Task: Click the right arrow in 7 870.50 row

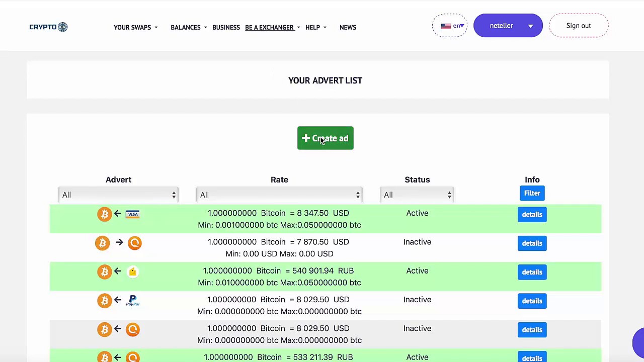Action: [119, 242]
